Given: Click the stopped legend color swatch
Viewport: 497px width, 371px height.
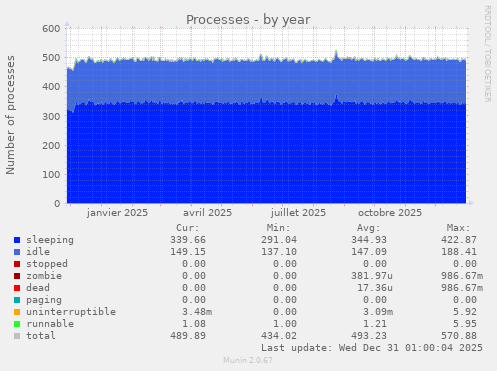Looking at the screenshot, I should point(17,264).
